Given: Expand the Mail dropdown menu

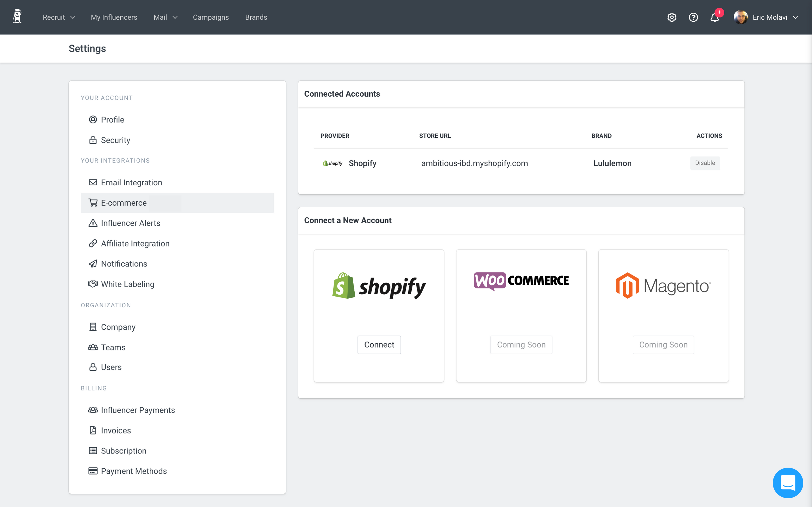Looking at the screenshot, I should [165, 17].
